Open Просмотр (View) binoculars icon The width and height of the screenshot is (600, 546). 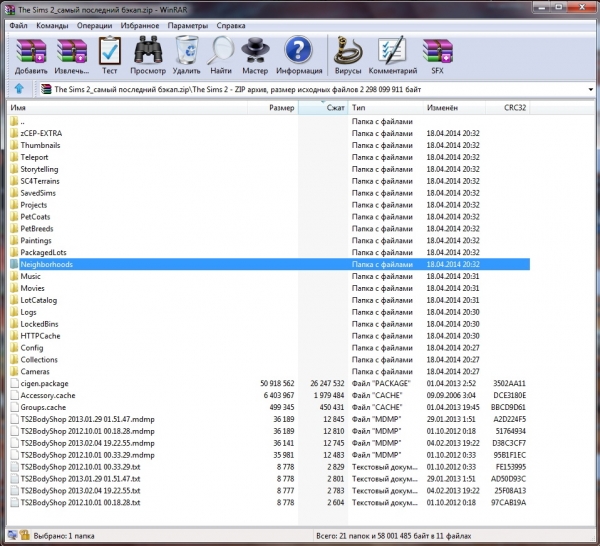(148, 50)
